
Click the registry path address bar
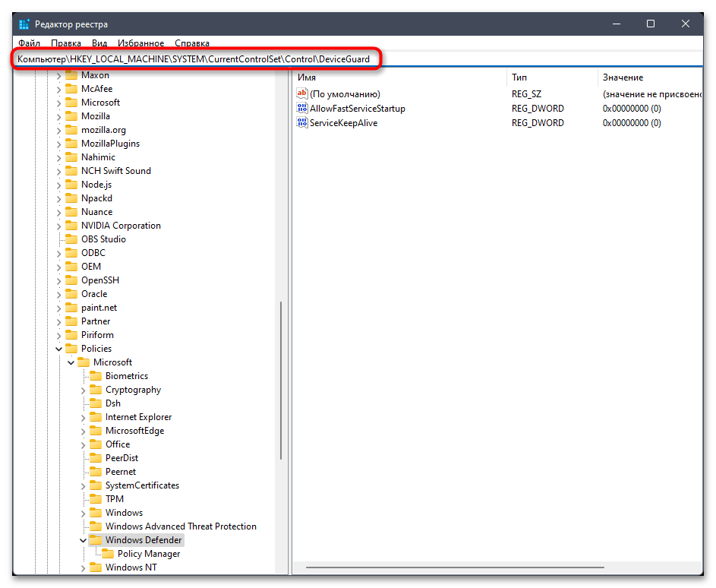358,59
